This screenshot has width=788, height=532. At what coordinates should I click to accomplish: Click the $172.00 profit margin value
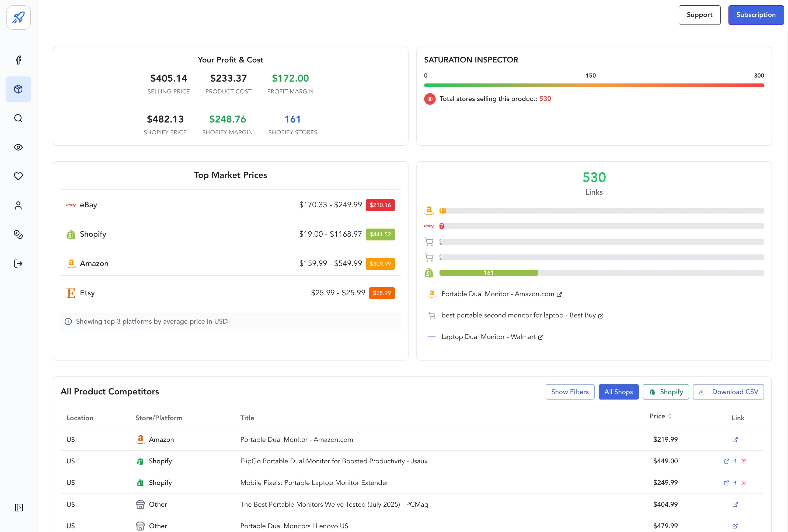[x=290, y=78]
